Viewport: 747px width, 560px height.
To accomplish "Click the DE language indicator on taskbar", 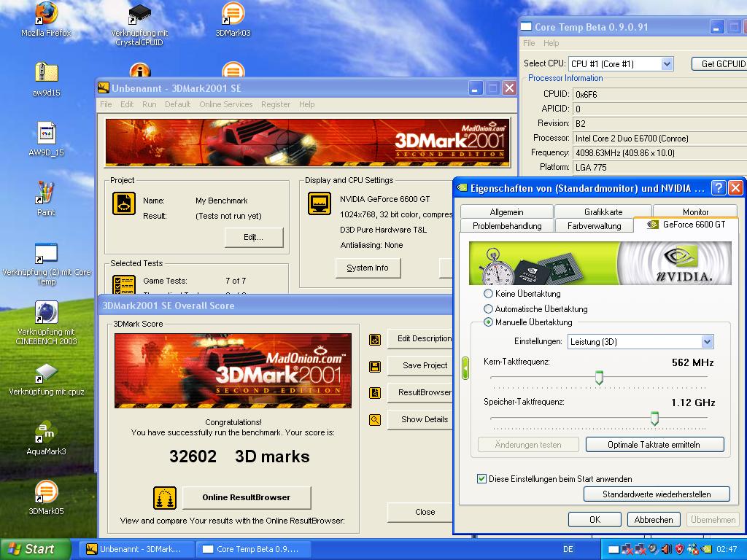I will click(568, 549).
